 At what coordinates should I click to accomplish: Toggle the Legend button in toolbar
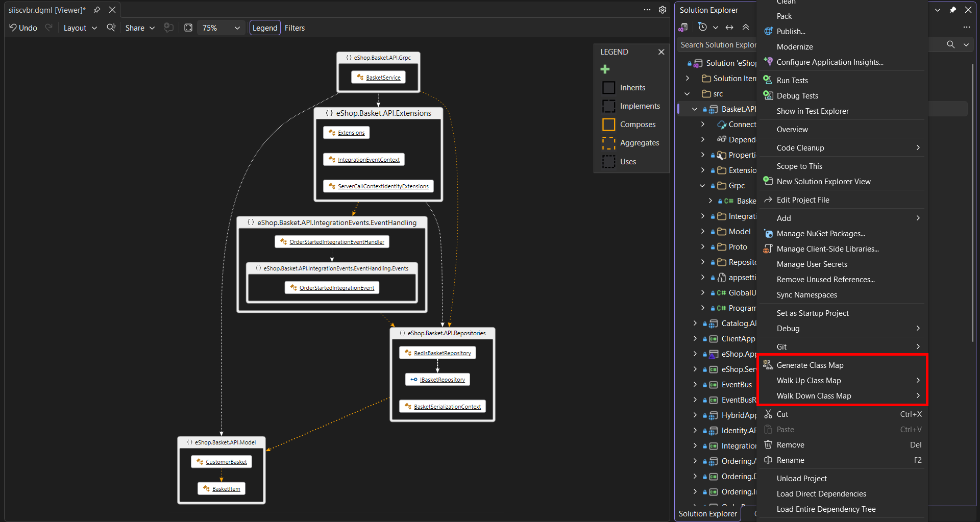265,28
